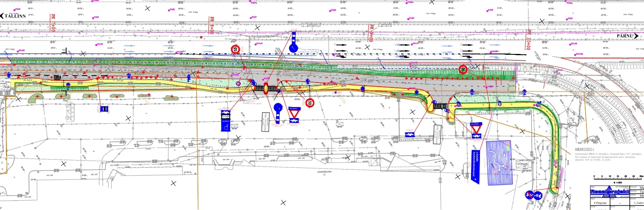Click the upper 50 speed limit sign near PK 8+00
The image size is (644, 210).
pyautogui.click(x=235, y=50)
